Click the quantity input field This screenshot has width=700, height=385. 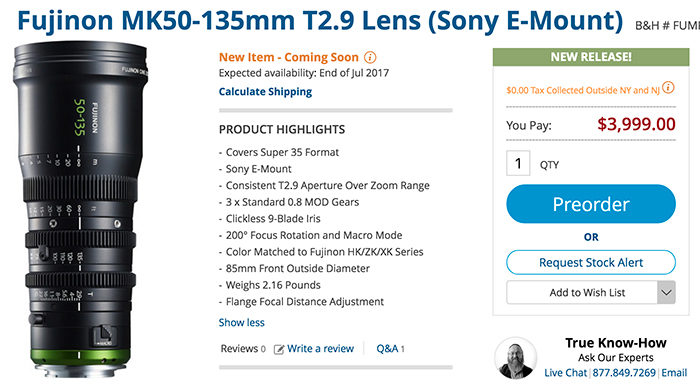point(518,163)
